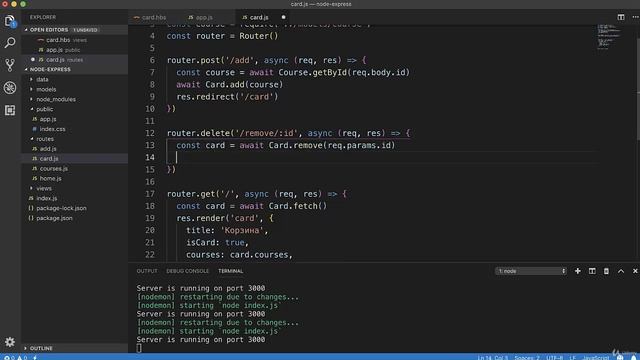Select the TERMINAL panel tab
Viewport: 640px width, 360px height.
(x=231, y=271)
